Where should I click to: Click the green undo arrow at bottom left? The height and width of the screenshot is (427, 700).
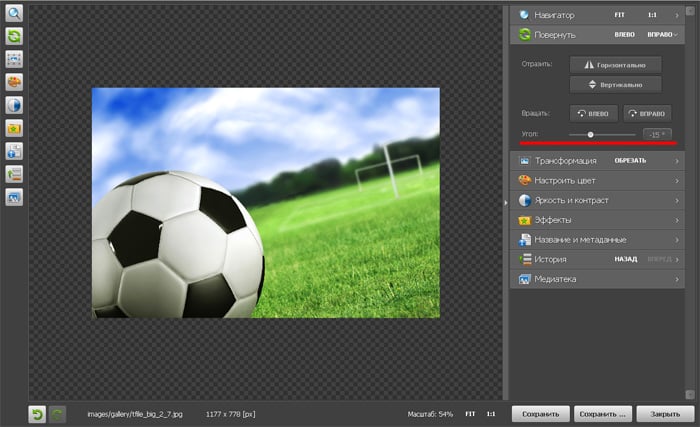pos(37,413)
